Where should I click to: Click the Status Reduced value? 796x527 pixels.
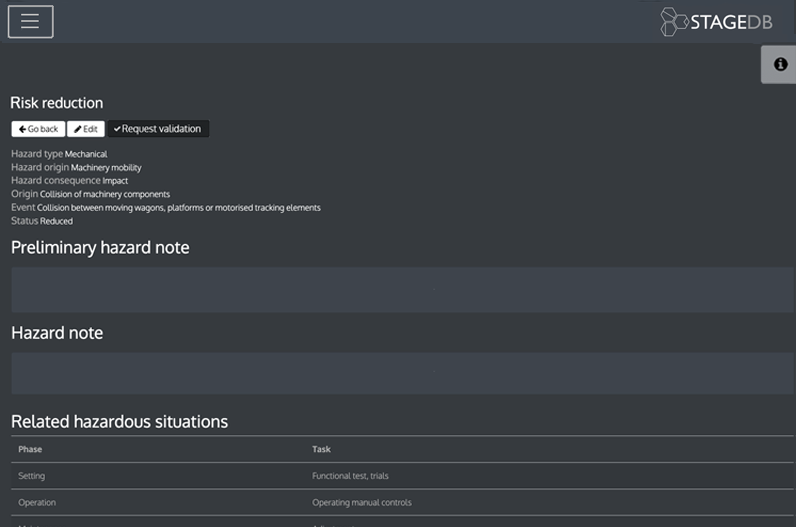point(56,221)
